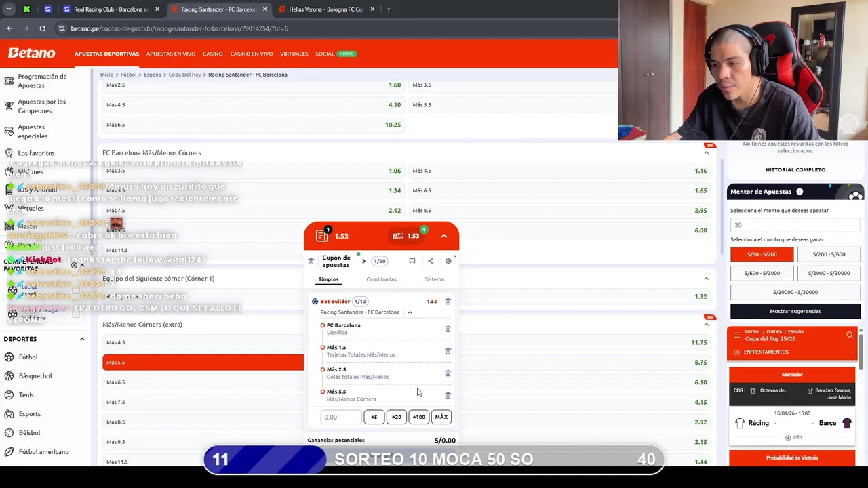This screenshot has width=868, height=488.
Task: Click bet amount field showing 30
Action: coord(795,225)
